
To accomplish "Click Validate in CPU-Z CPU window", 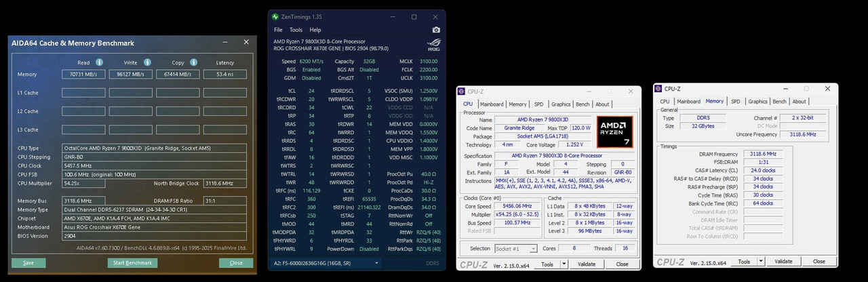I will pos(587,264).
